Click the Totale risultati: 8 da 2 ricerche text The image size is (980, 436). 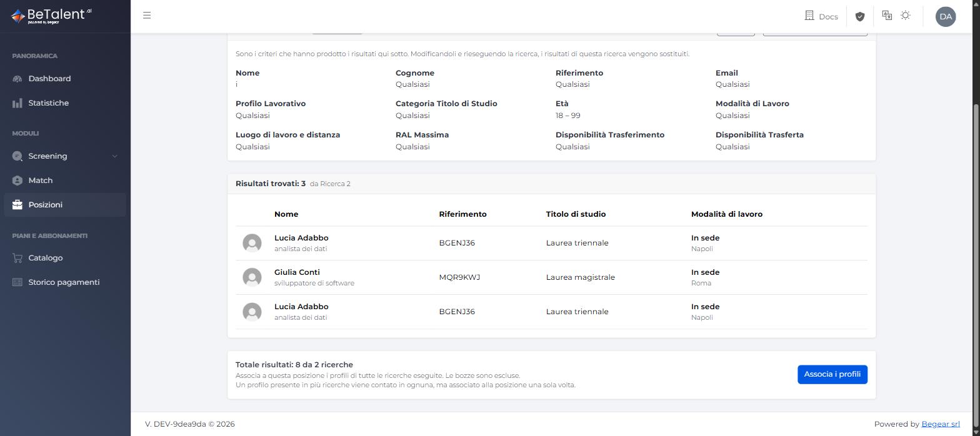(294, 365)
